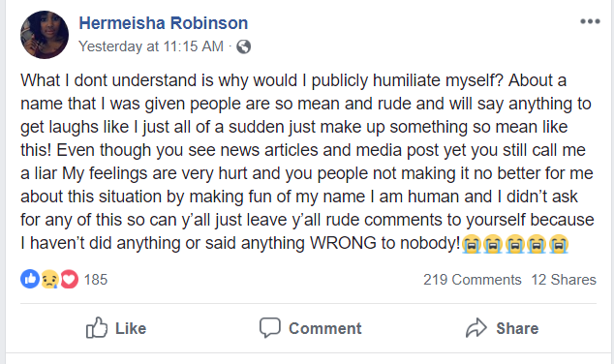
Task: Click the first crying emoji in the post
Action: click(x=472, y=244)
